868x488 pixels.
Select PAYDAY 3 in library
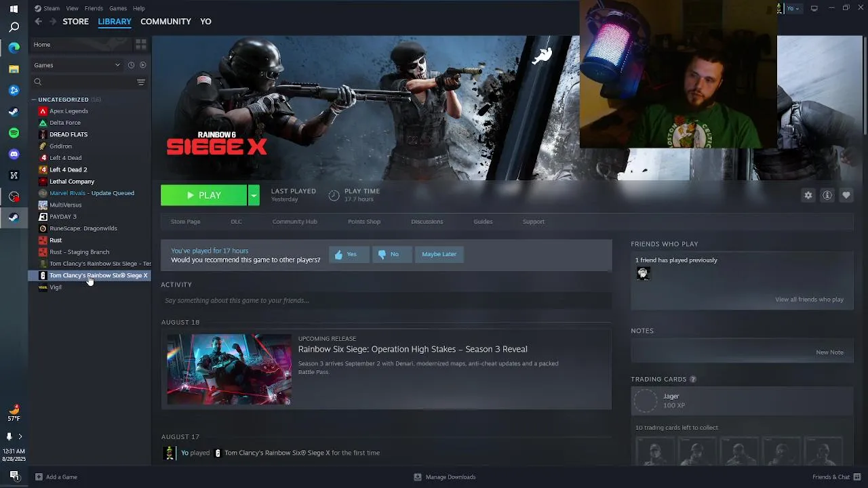pos(62,217)
